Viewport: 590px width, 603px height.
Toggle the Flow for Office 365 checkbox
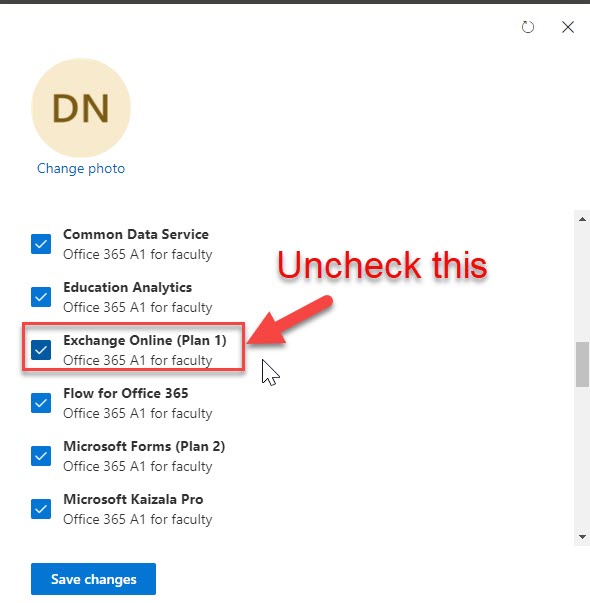[x=41, y=403]
